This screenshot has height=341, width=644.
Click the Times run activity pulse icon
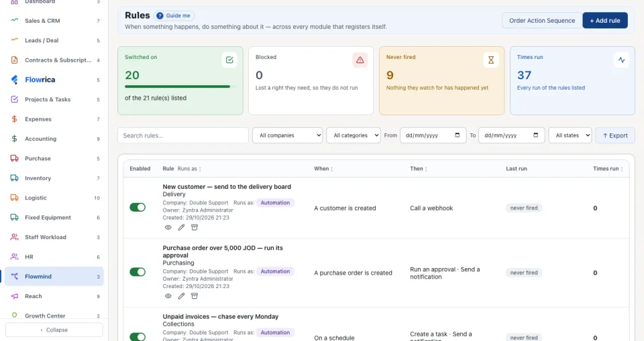click(621, 60)
